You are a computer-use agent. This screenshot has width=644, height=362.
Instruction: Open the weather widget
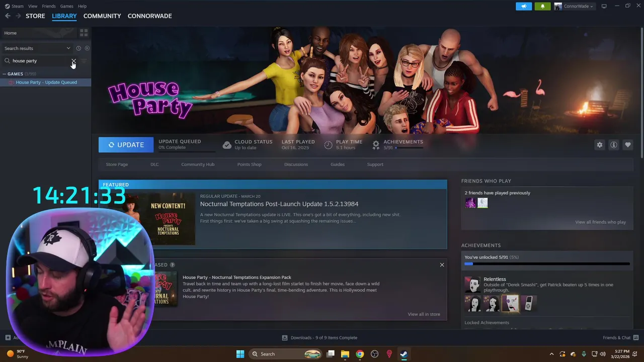(x=17, y=354)
